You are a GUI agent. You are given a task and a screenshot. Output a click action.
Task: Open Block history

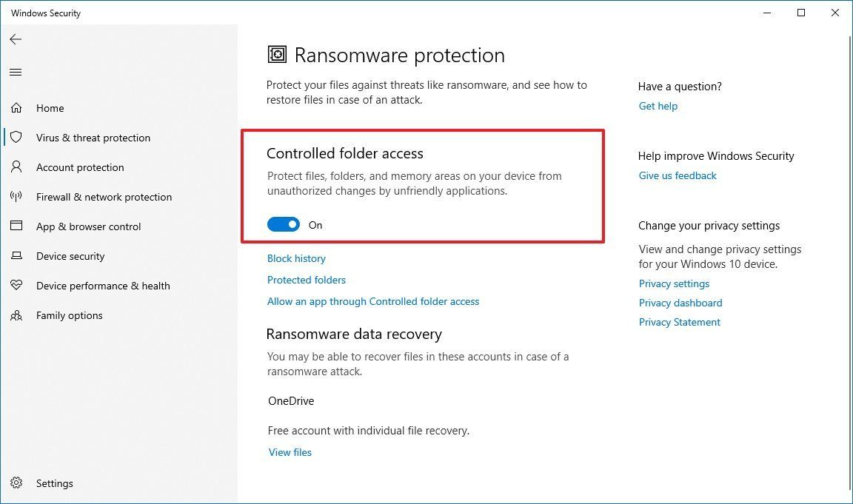point(296,258)
